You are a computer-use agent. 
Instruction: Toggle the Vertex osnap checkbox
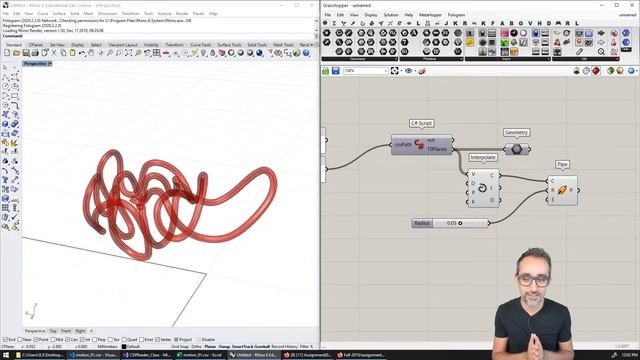pyautogui.click(x=158, y=340)
